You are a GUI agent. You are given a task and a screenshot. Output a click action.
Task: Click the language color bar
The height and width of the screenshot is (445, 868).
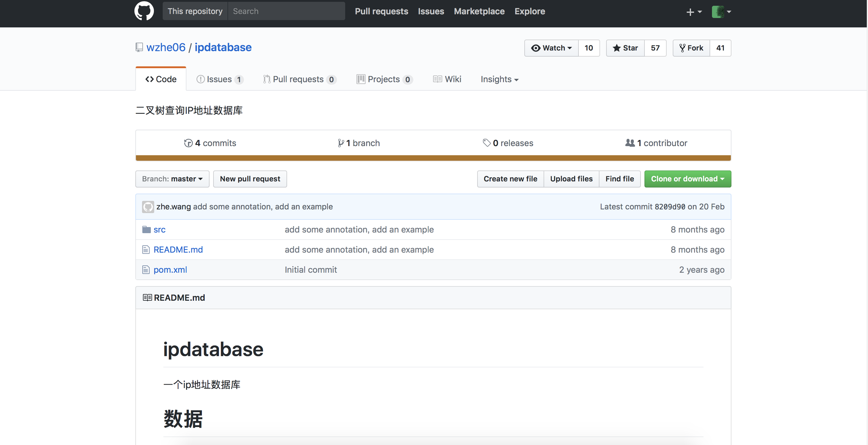(x=433, y=158)
